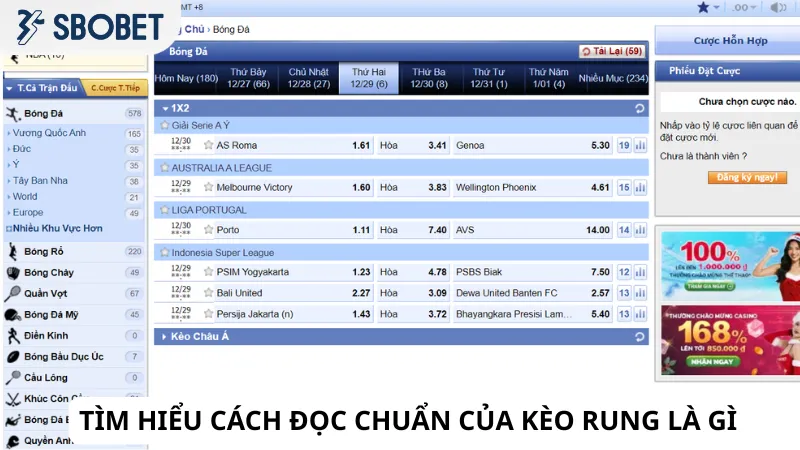Select the Thứ Bảy 12/27 tab
This screenshot has width=800, height=450.
pos(248,78)
